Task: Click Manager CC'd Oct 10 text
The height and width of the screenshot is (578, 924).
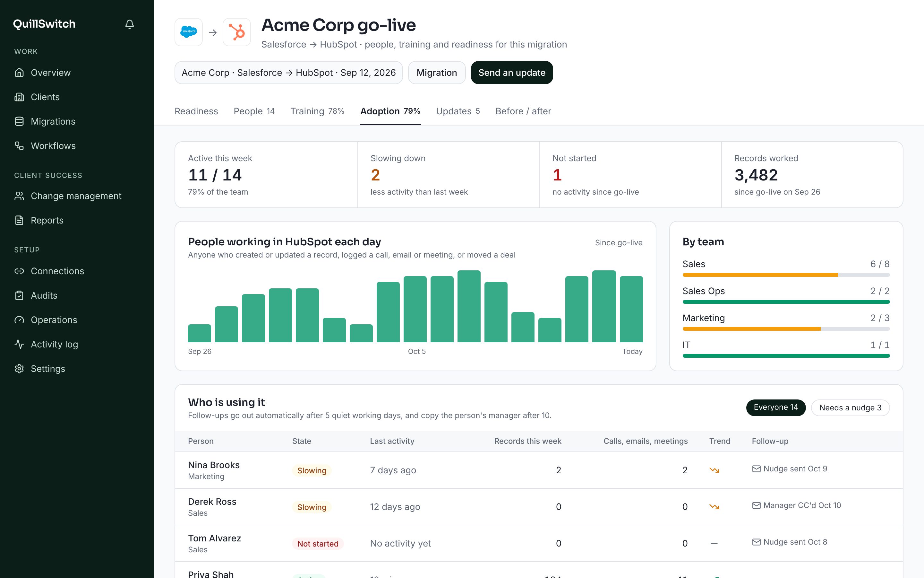Action: pos(802,506)
